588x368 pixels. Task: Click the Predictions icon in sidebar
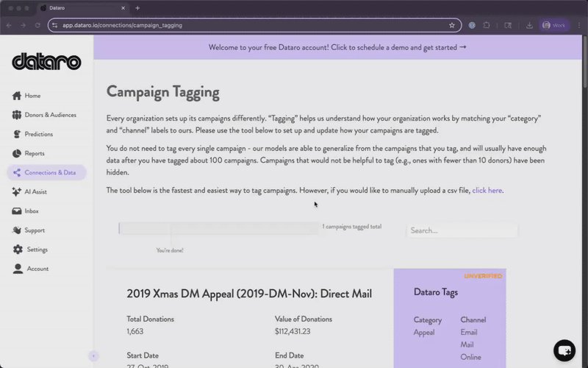[16, 134]
